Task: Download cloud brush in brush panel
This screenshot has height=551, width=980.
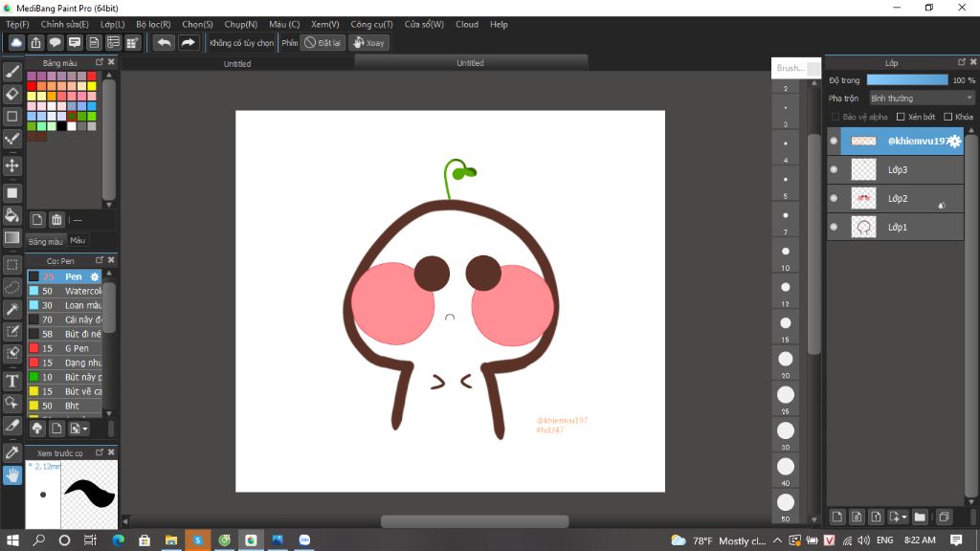Action: [x=37, y=429]
